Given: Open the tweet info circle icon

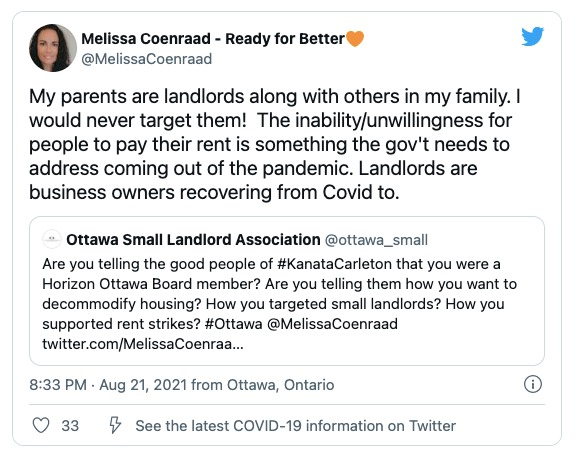Looking at the screenshot, I should pos(533,384).
